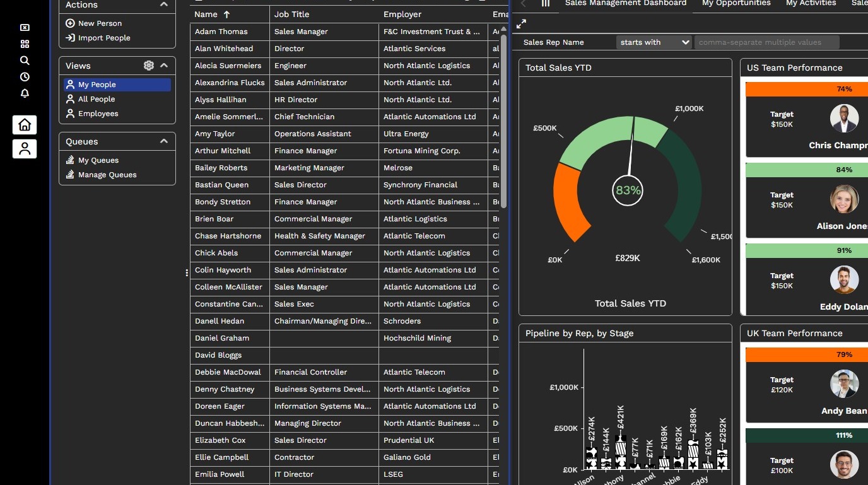Select the Adam Thomas row
The height and width of the screenshot is (485, 868).
coord(345,32)
